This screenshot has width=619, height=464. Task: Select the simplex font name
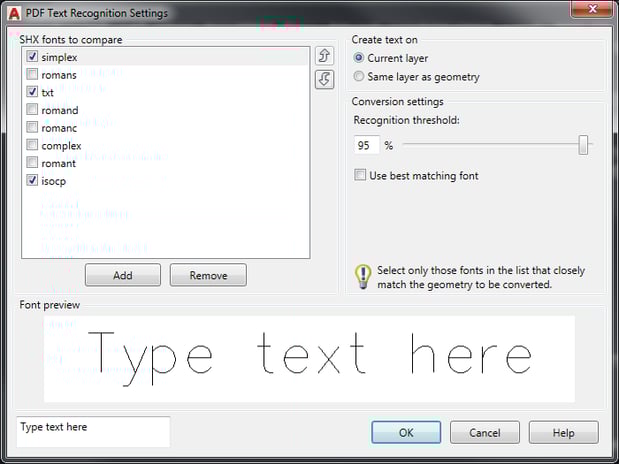[x=59, y=58]
